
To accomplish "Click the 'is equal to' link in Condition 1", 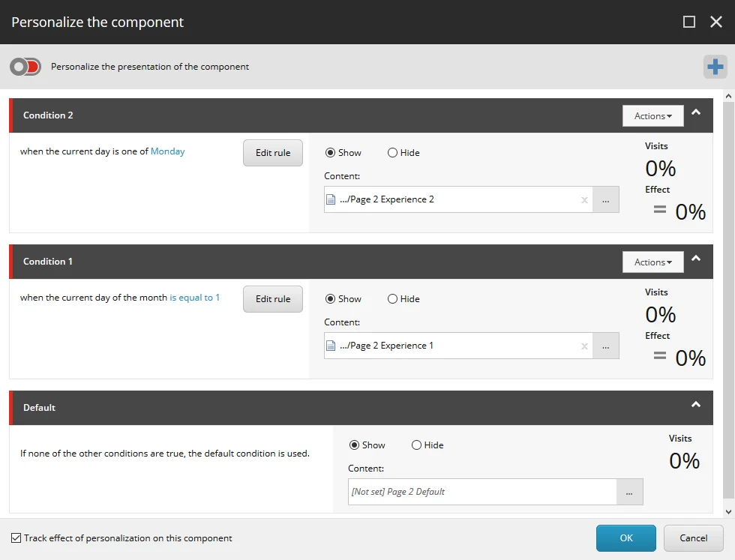I will 191,298.
